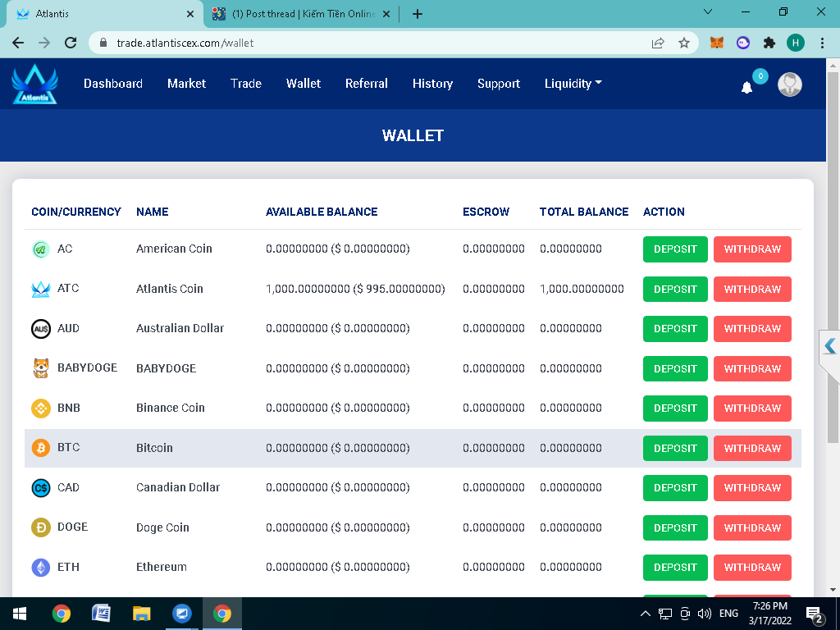Screen dimensions: 840x630
Task: Withdraw Atlantis Coin ATC
Action: (x=752, y=290)
